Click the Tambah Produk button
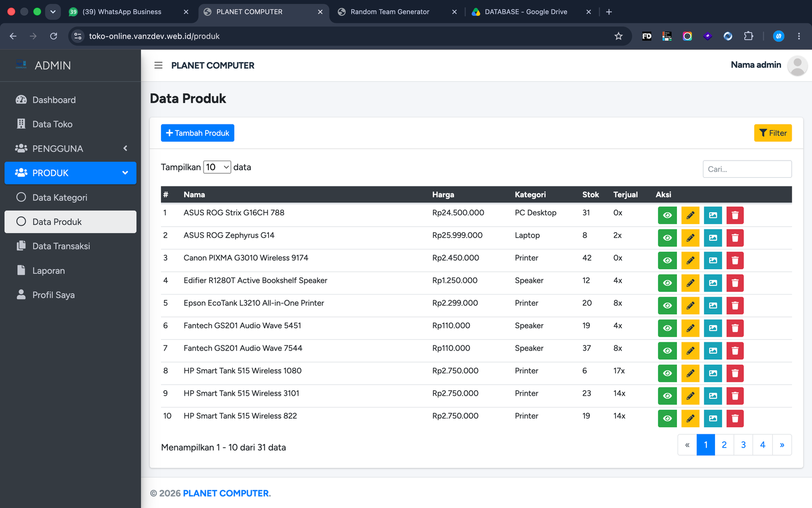The width and height of the screenshot is (812, 508). pyautogui.click(x=197, y=133)
